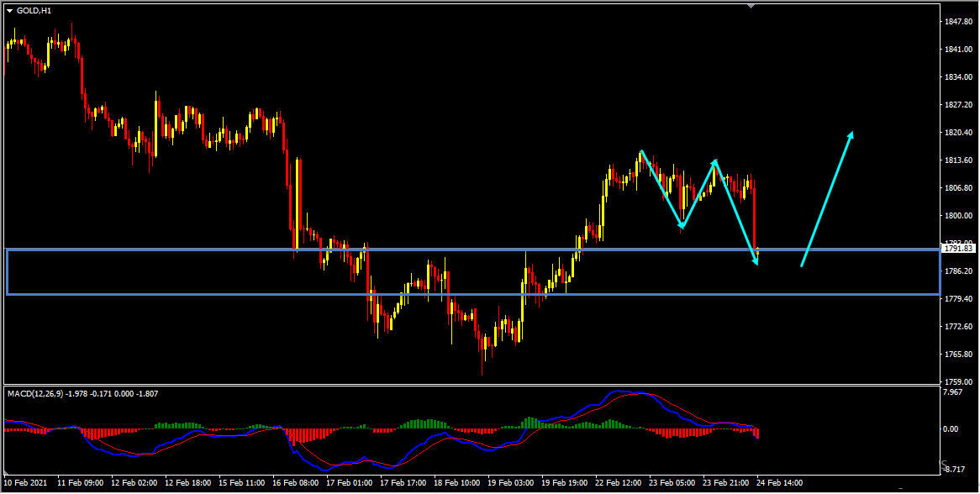Click the GOLD,H1 chart title

(34, 10)
